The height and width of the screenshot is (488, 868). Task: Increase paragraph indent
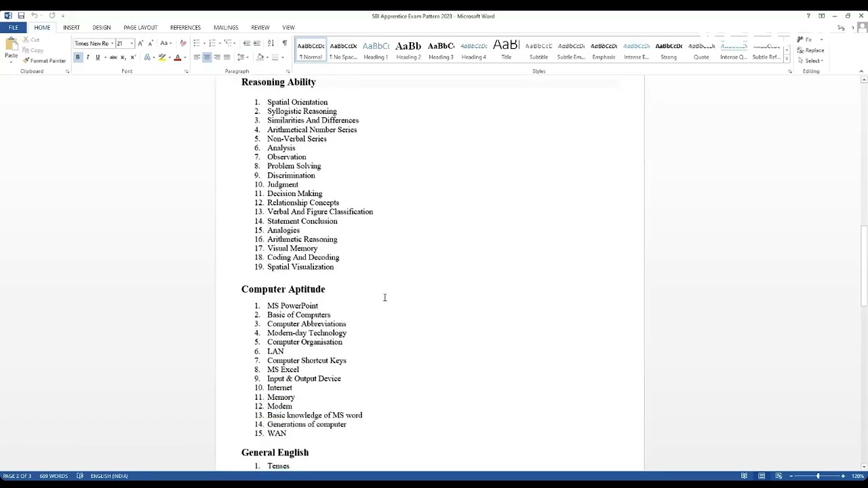click(x=257, y=43)
